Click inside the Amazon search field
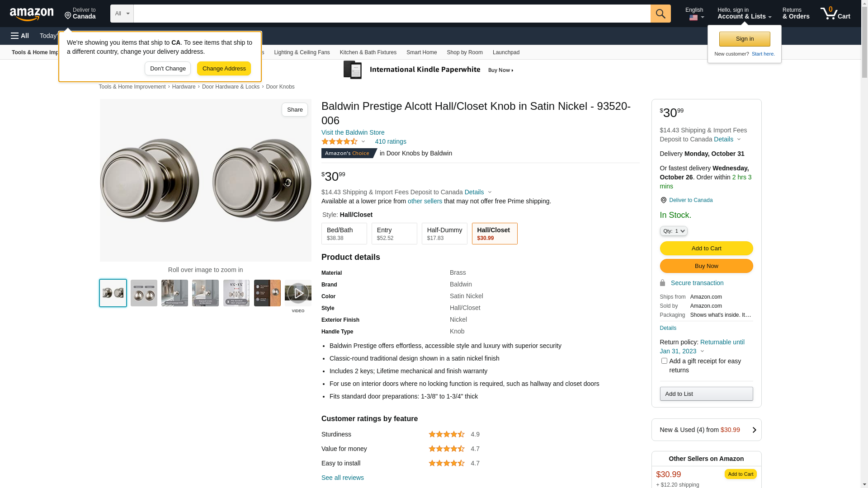 pyautogui.click(x=392, y=14)
